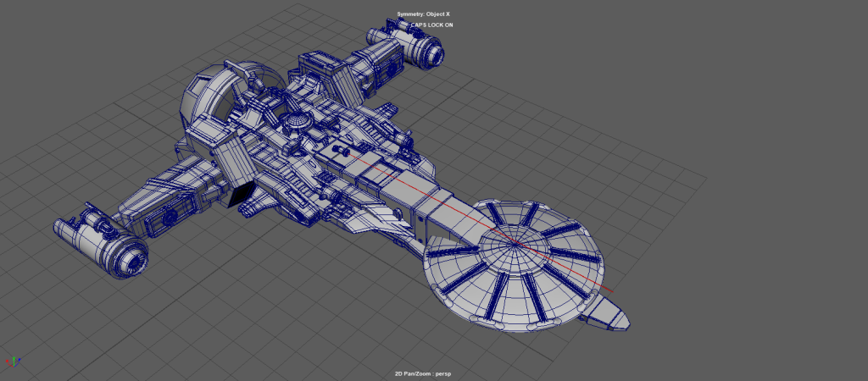The height and width of the screenshot is (381, 868).
Task: Select the far engine pod at top of viewport
Action: pyautogui.click(x=406, y=42)
